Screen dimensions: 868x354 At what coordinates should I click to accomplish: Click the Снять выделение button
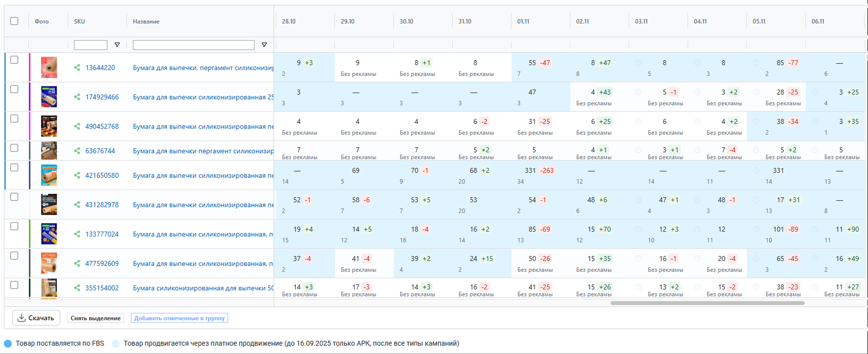[x=95, y=318]
